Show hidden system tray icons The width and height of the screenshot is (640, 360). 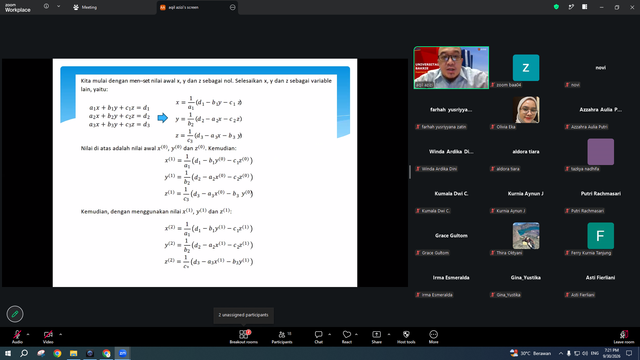561,353
